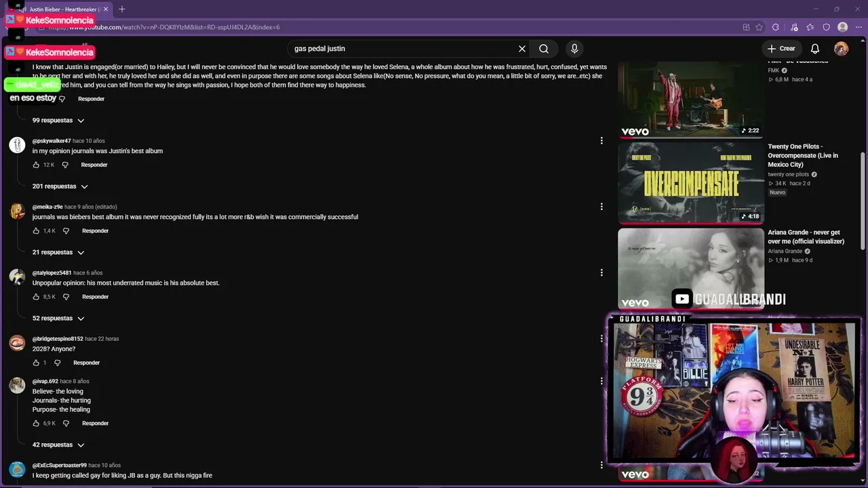Open the @ExEcSupertoaster99 username link
The height and width of the screenshot is (488, 868).
tap(60, 466)
